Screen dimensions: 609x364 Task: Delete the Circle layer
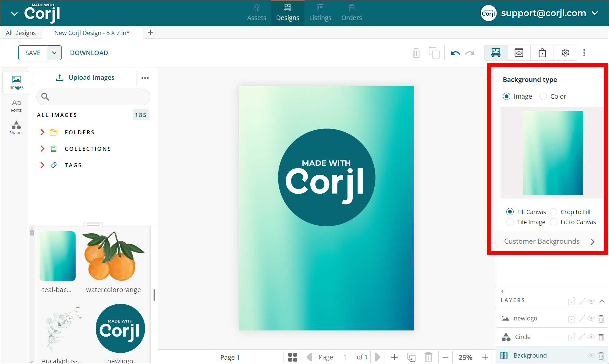click(x=601, y=337)
